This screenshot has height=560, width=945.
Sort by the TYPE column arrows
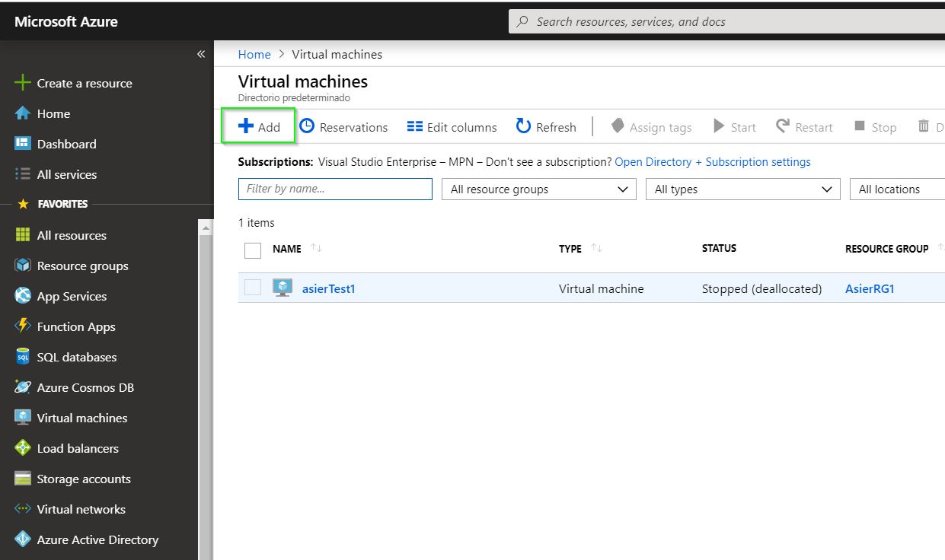[596, 248]
